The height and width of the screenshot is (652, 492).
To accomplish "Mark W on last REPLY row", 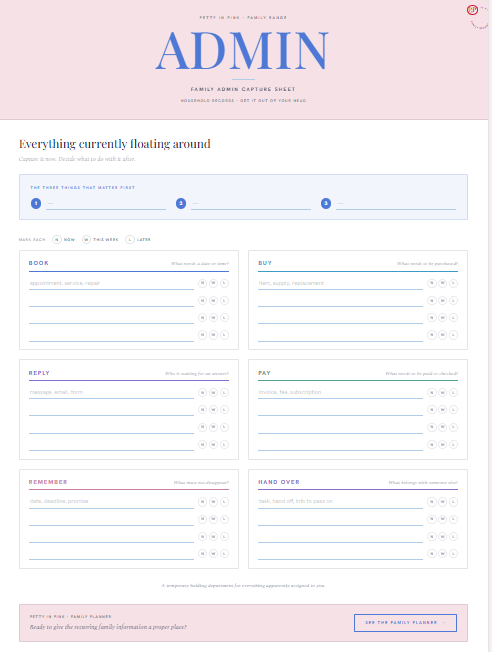I will pos(213,445).
